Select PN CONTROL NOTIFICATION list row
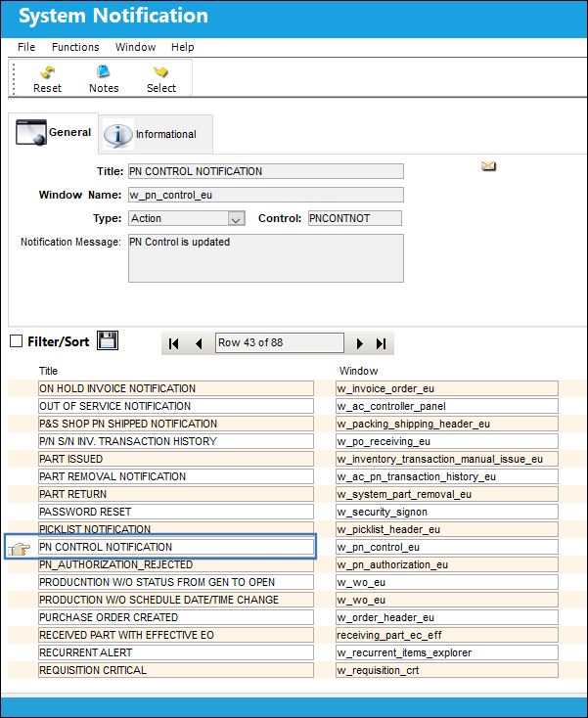 click(x=176, y=547)
